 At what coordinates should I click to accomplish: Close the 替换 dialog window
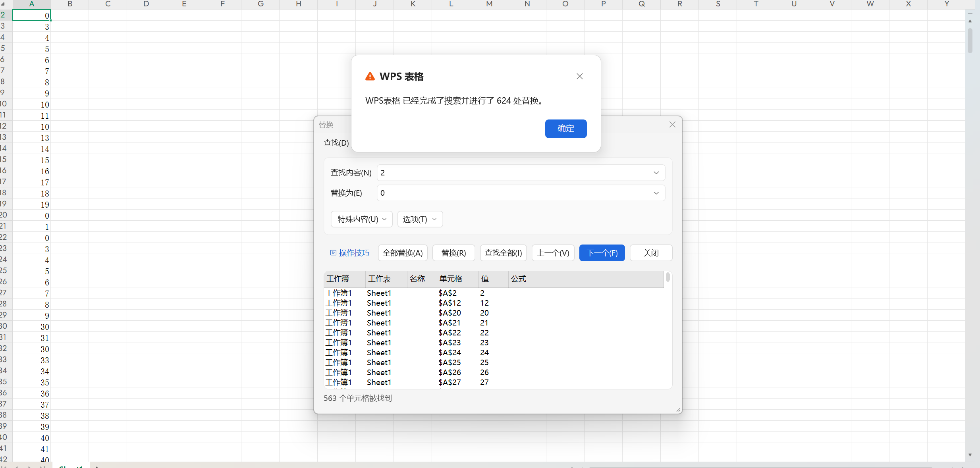(x=672, y=125)
